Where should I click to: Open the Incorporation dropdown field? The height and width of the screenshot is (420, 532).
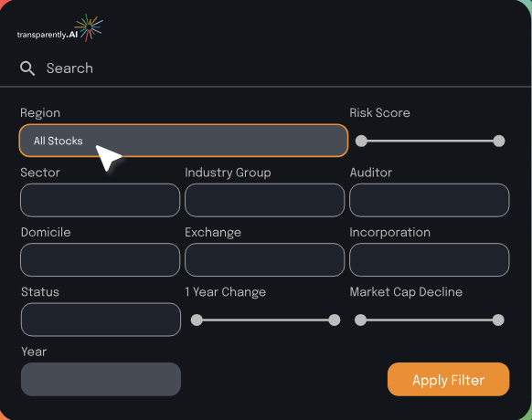pos(430,259)
